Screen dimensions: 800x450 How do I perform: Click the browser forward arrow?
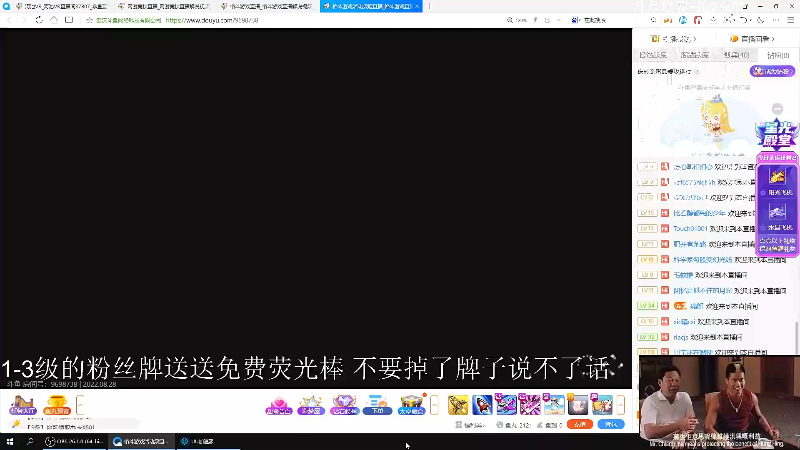tap(24, 20)
